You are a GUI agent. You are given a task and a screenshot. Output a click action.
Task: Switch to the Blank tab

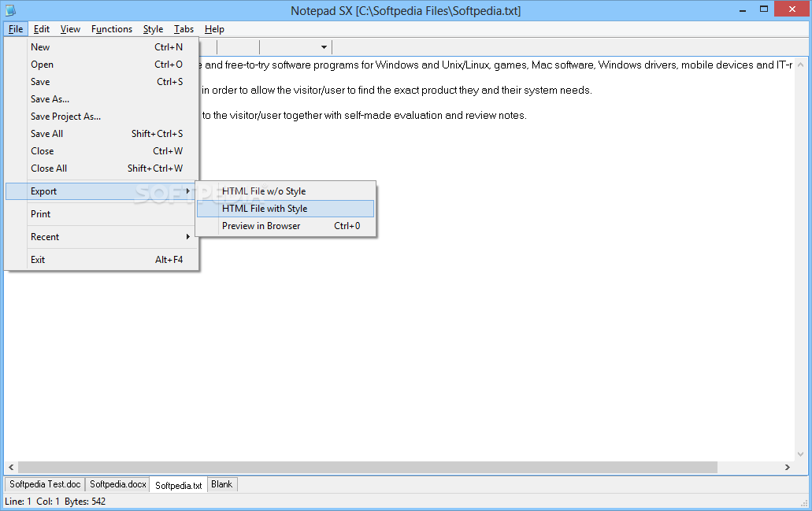[x=221, y=484]
